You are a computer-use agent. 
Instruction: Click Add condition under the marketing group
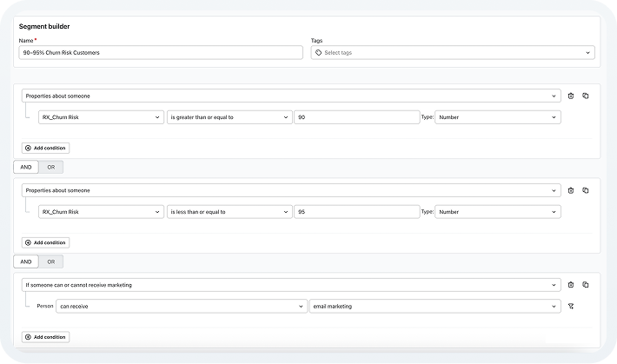[x=46, y=336]
